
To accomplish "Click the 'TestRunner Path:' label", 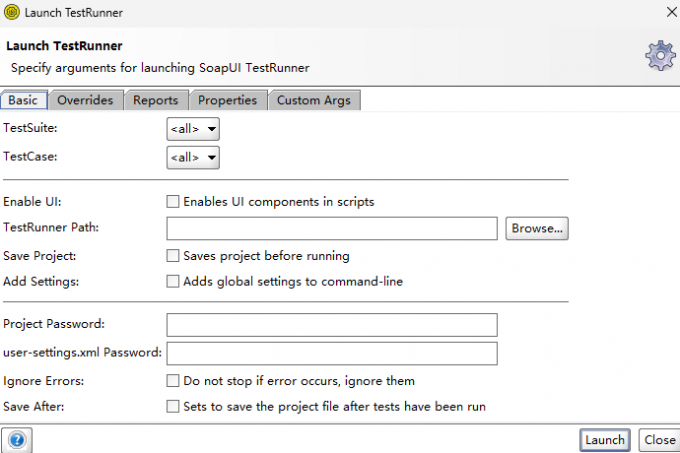I will (x=51, y=227).
